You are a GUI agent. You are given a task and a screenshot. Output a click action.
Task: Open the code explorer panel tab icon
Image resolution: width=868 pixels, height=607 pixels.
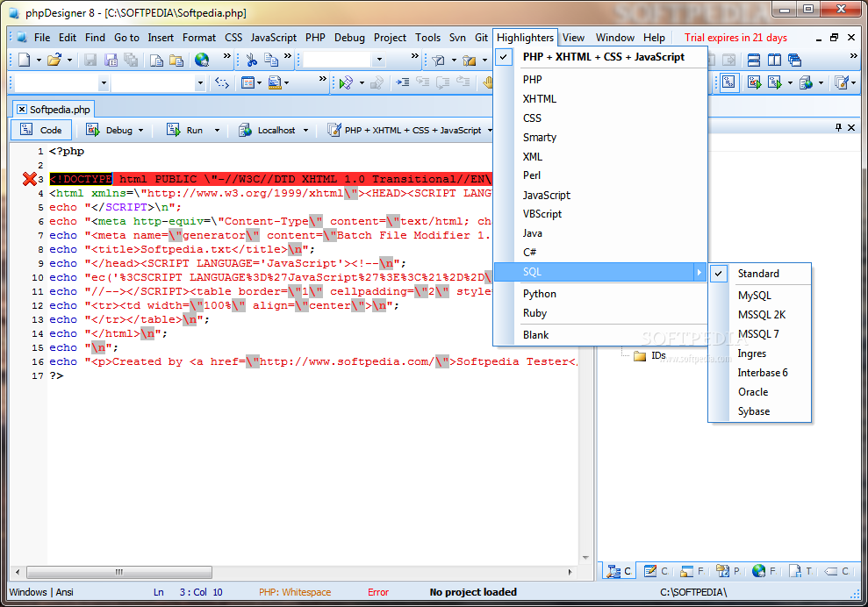613,571
